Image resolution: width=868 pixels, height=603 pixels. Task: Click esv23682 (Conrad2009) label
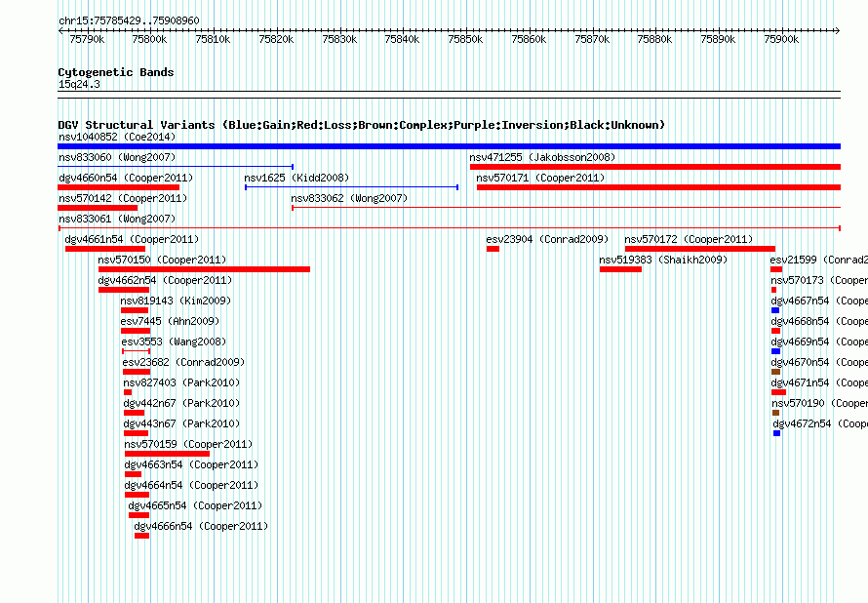point(183,362)
